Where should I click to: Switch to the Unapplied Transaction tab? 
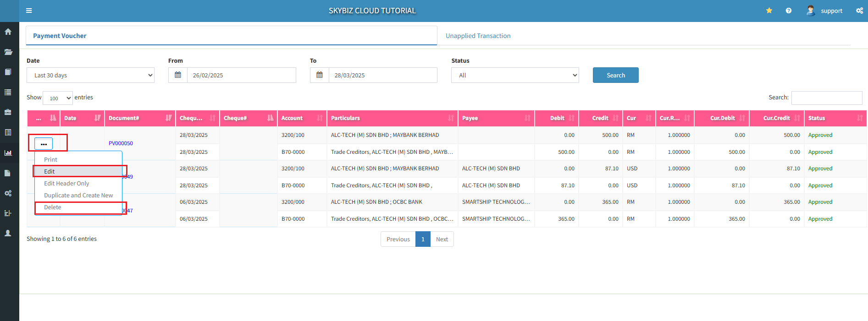[x=478, y=36]
